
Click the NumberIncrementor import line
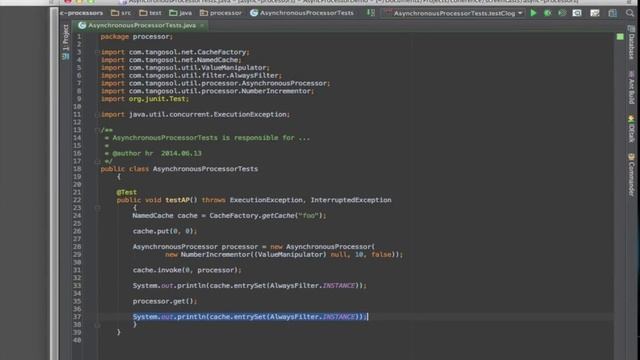tap(207, 91)
